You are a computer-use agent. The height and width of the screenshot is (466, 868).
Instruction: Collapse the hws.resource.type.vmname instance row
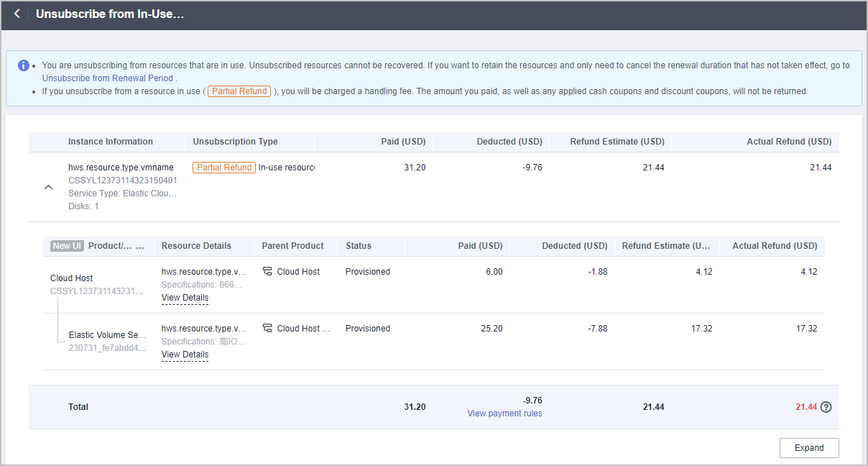pos(48,187)
